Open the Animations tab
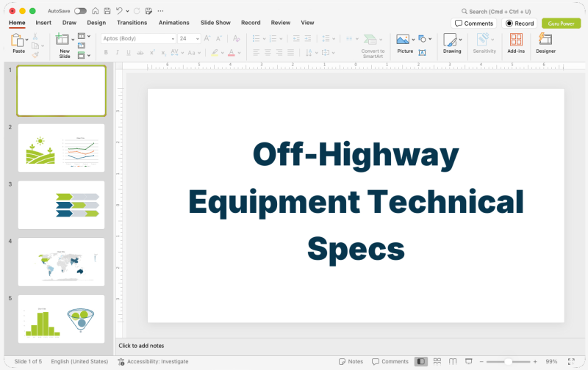 tap(174, 23)
